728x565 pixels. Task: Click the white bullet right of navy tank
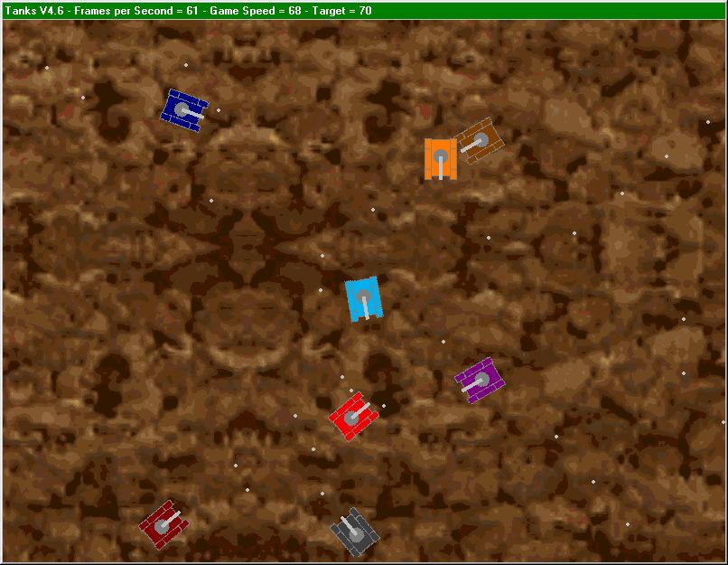tap(218, 110)
